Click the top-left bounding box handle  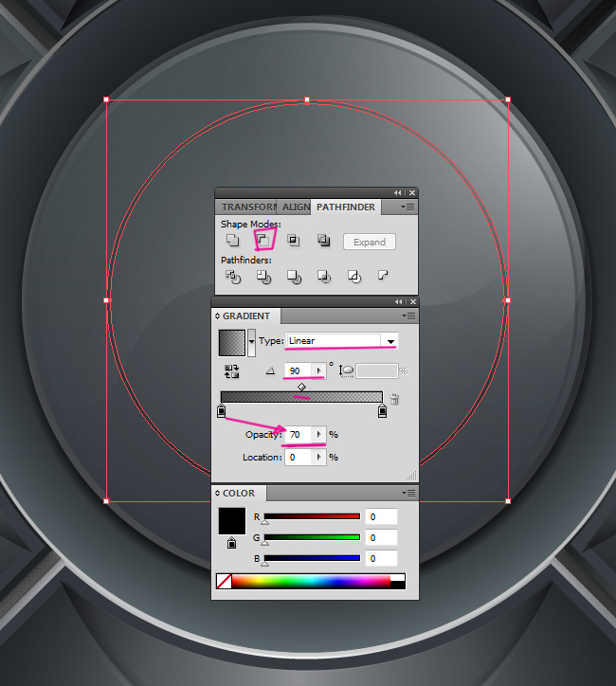106,99
